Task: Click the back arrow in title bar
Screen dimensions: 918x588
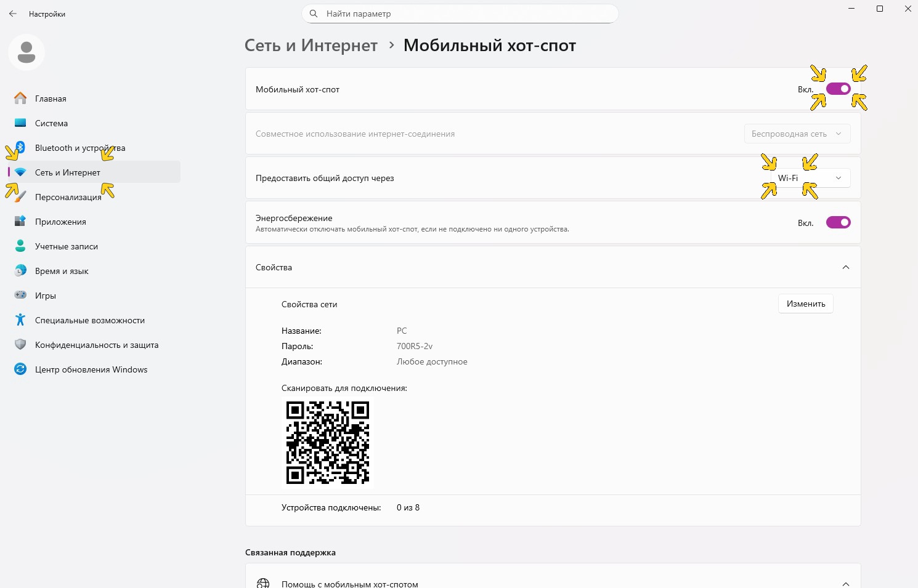Action: click(x=13, y=14)
